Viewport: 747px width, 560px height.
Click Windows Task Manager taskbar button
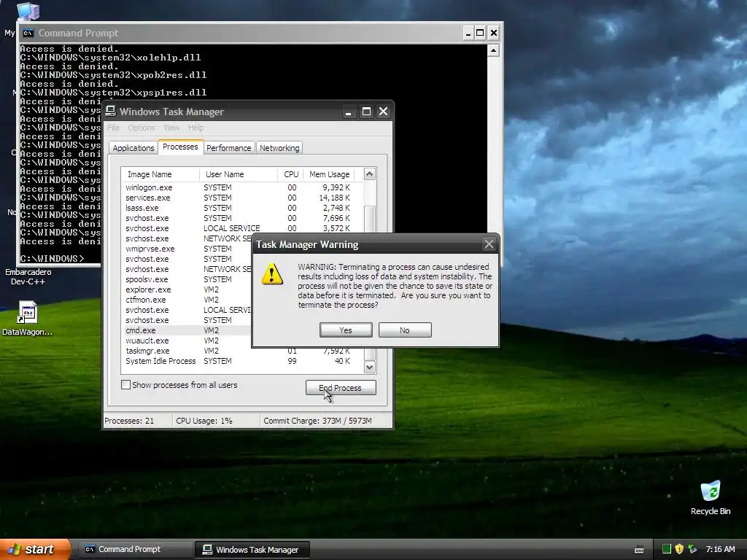point(252,550)
